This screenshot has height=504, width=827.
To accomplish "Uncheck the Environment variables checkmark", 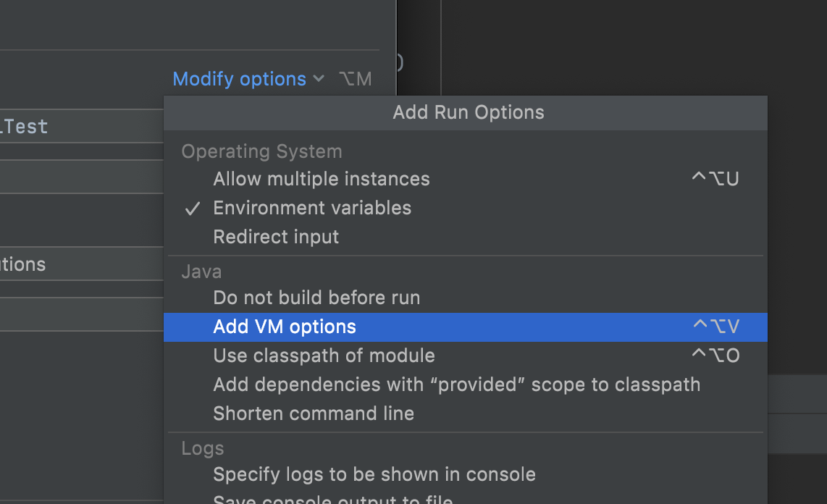I will coord(193,209).
